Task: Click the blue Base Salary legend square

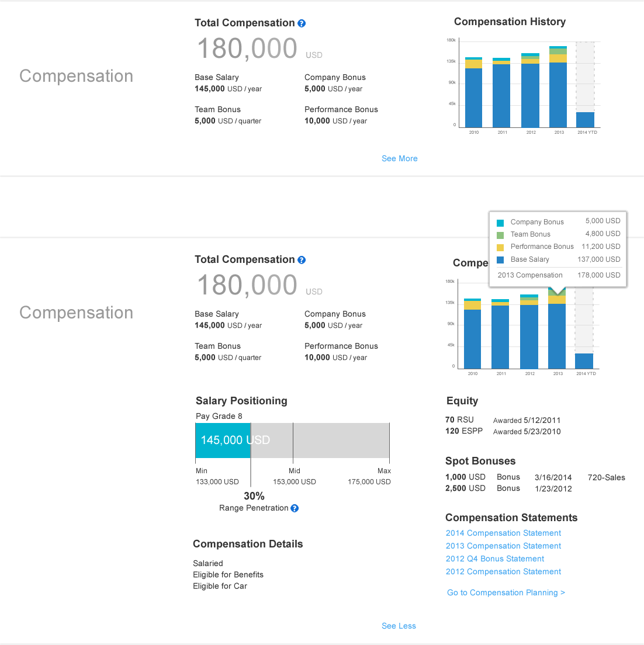Action: [x=500, y=260]
